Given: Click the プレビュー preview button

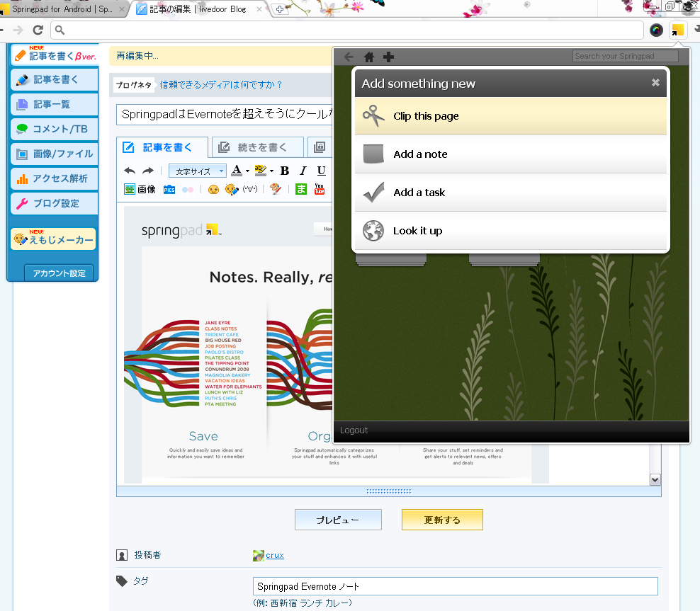Looking at the screenshot, I should (338, 520).
